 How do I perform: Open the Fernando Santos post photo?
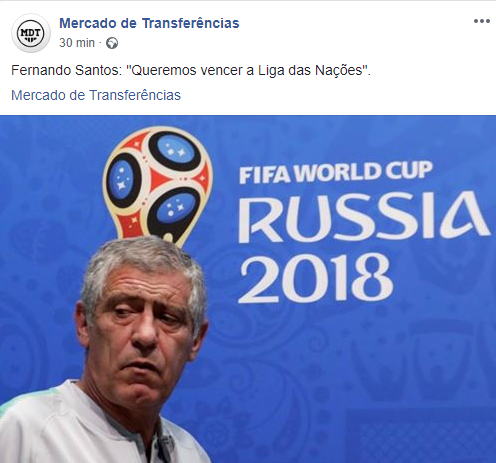[248, 289]
